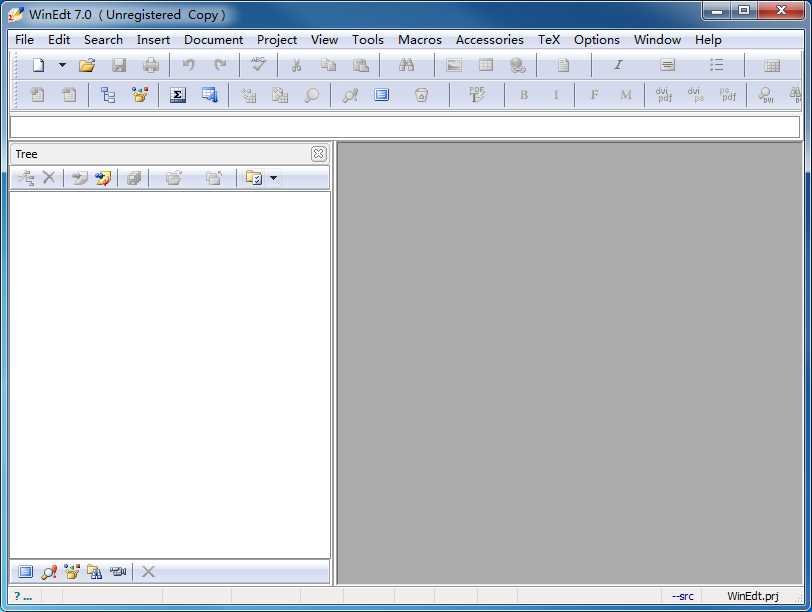Open the TeX menu

pos(549,40)
